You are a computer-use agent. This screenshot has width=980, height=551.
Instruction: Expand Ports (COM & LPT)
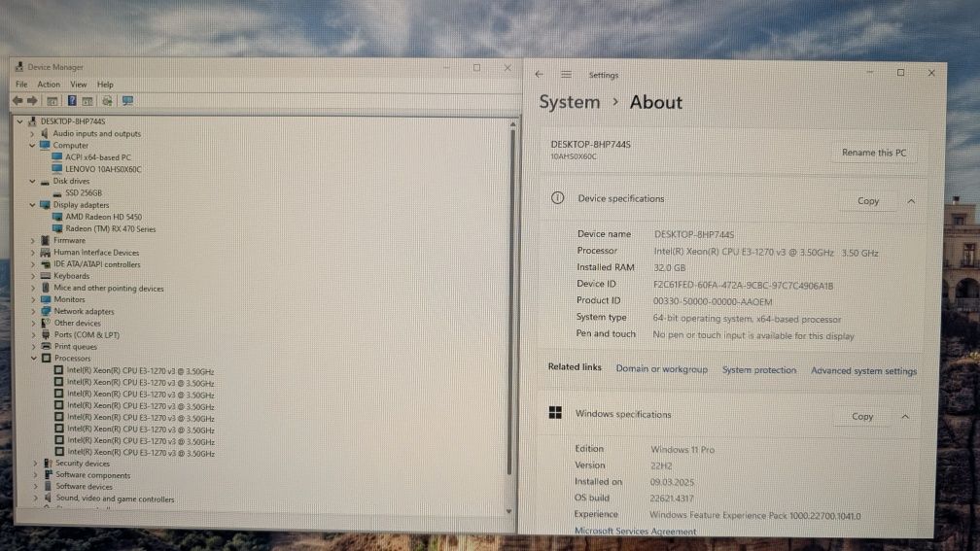pyautogui.click(x=34, y=335)
